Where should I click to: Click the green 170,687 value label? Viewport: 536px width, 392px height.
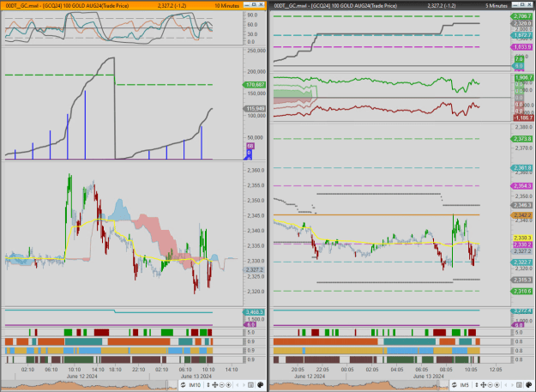click(255, 84)
